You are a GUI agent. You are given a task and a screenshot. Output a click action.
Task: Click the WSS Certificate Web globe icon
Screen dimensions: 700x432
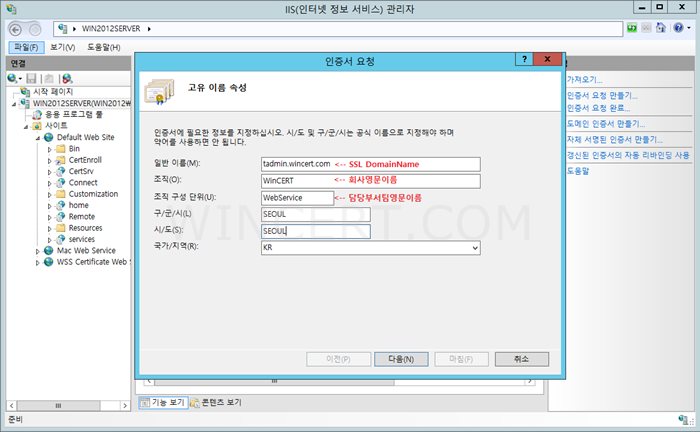pyautogui.click(x=49, y=262)
